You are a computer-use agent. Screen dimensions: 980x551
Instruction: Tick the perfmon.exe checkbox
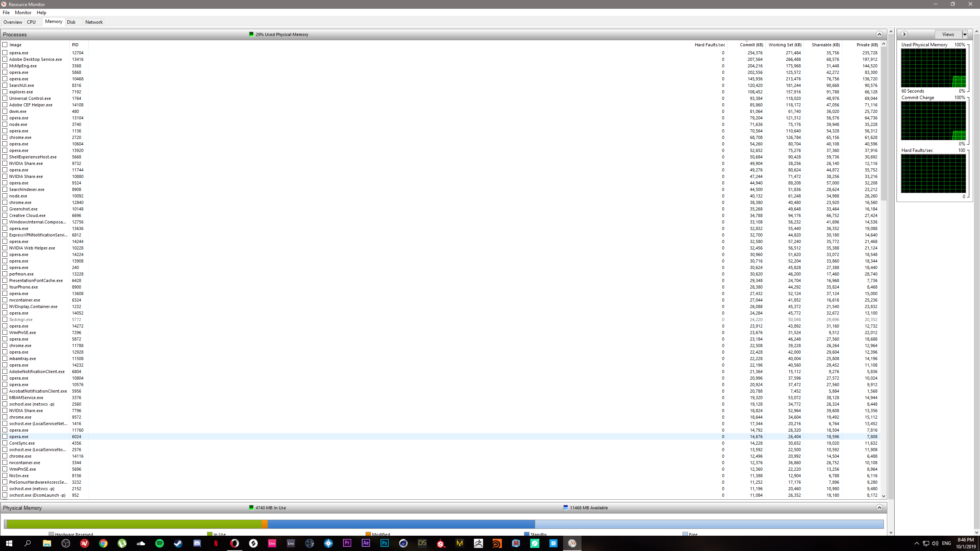(5, 274)
